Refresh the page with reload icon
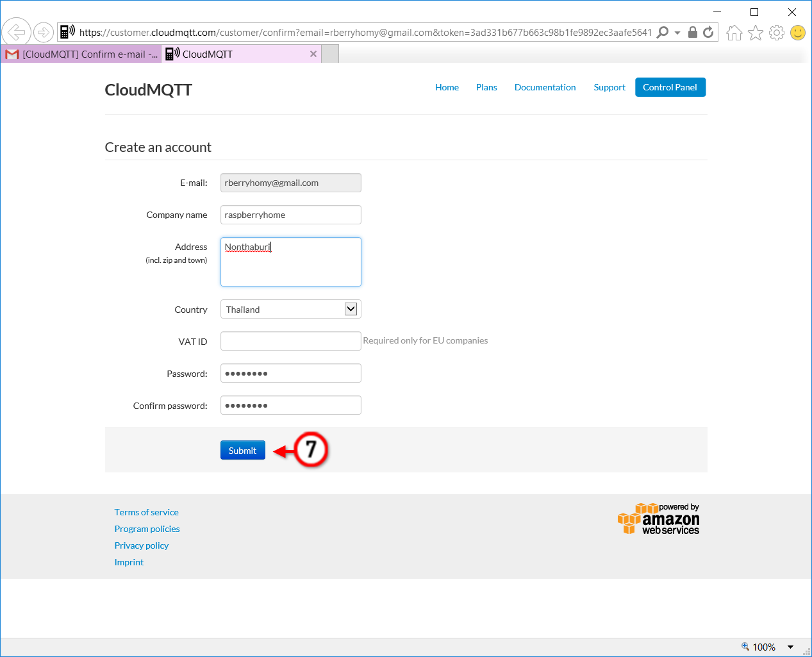The height and width of the screenshot is (657, 812). (x=708, y=32)
